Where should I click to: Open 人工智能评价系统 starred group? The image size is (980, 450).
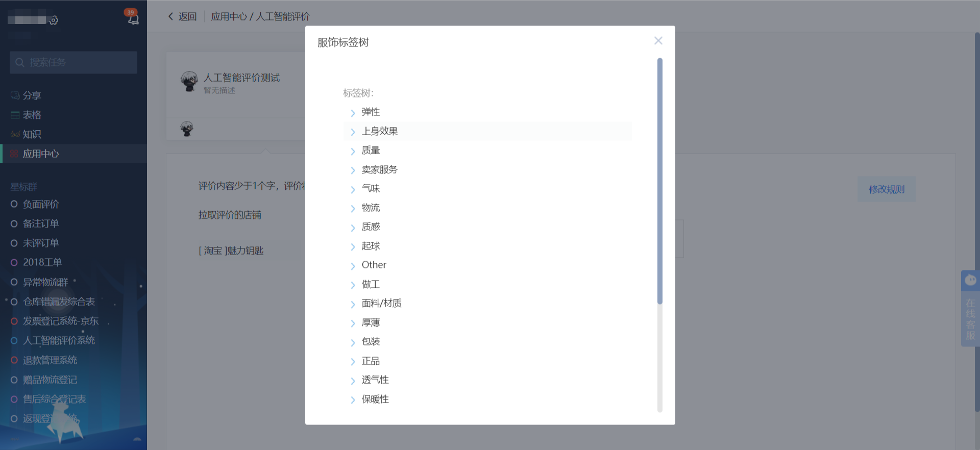tap(59, 340)
